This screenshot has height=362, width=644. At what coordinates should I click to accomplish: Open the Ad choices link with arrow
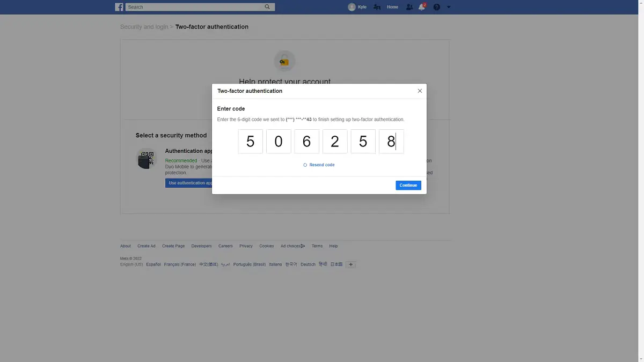click(292, 246)
